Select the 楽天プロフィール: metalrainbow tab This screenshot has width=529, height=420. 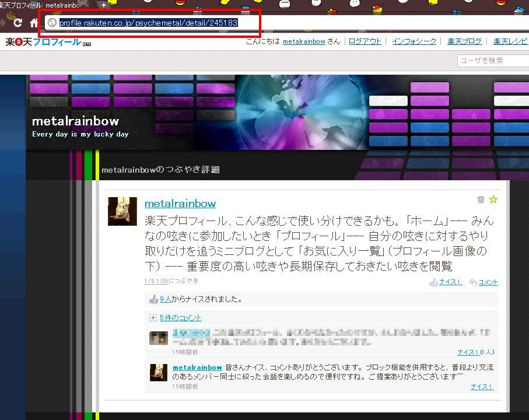40,5
